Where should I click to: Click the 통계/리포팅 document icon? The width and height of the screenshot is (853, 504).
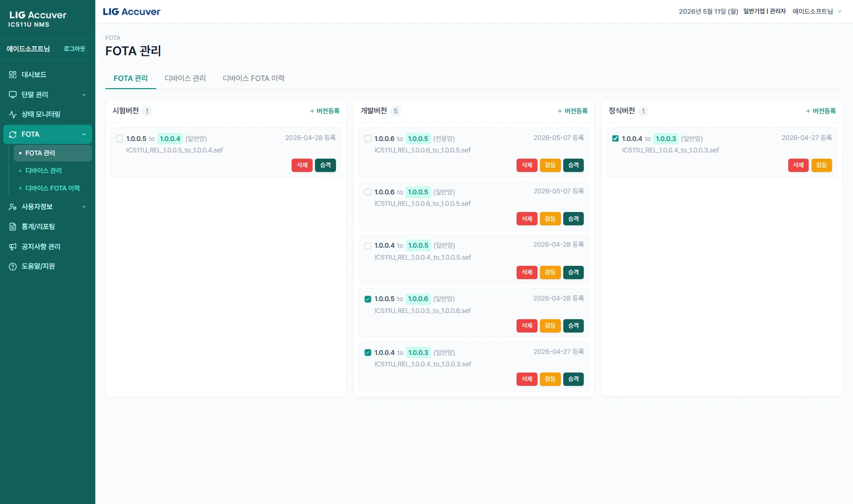[13, 227]
